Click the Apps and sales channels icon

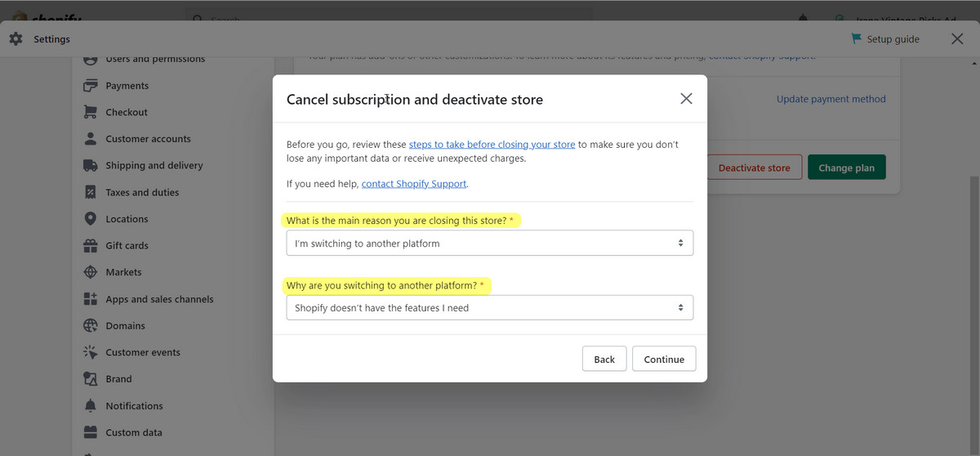click(x=91, y=299)
